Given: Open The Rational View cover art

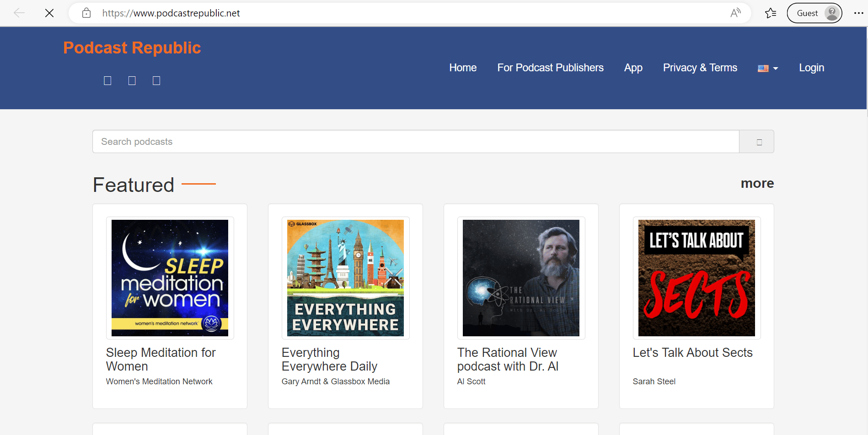Looking at the screenshot, I should 521,278.
